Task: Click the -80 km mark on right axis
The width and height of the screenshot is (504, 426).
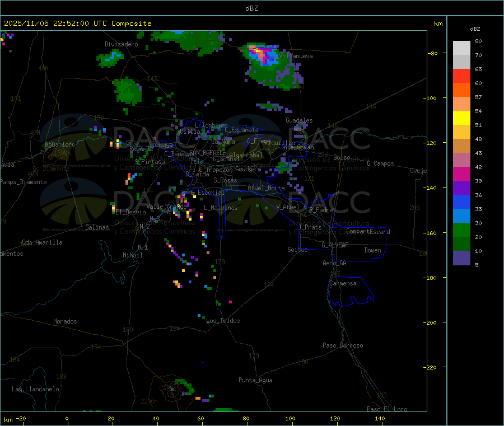Action: pos(432,54)
